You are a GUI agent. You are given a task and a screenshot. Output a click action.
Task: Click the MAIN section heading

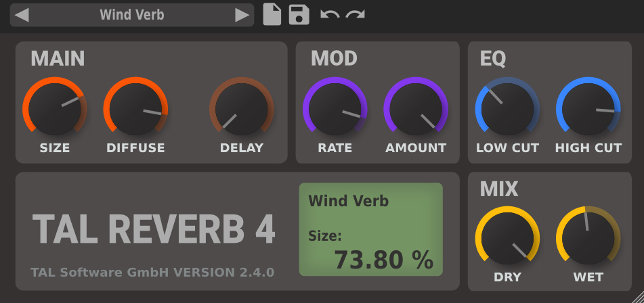(x=58, y=59)
